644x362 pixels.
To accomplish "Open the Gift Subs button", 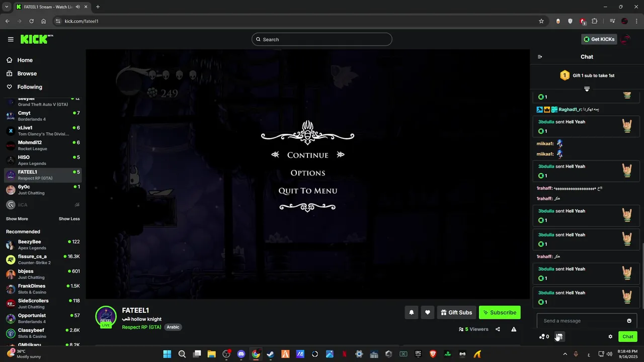I will coord(456,312).
